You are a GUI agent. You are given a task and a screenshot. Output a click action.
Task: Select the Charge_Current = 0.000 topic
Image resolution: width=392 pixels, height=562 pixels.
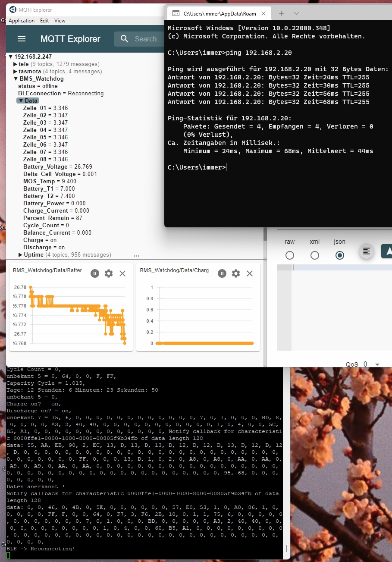tap(56, 210)
